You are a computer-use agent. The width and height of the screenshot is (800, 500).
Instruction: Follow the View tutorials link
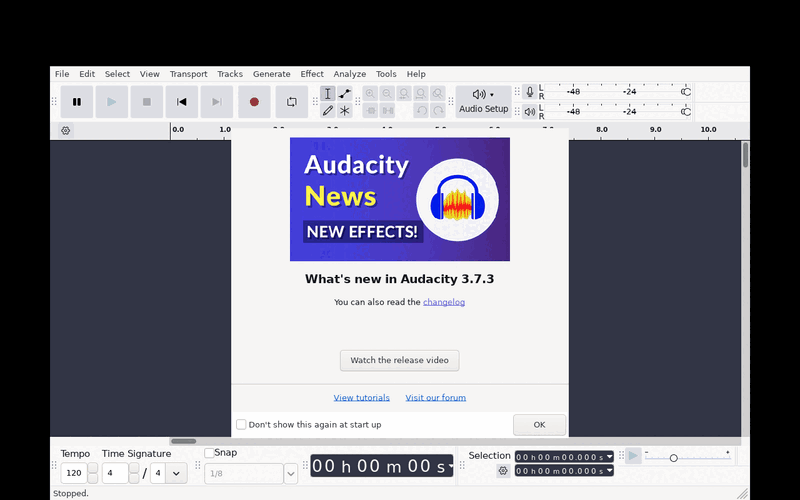tap(362, 397)
